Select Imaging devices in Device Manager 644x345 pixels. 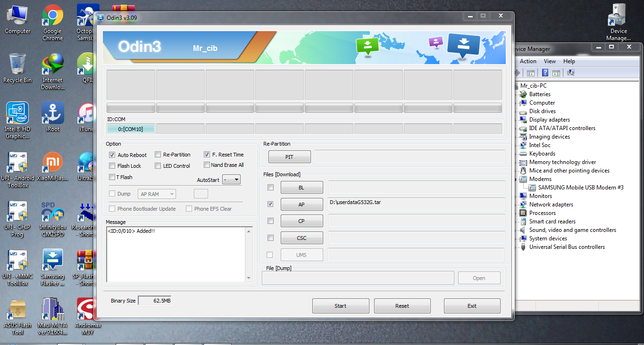coord(550,137)
